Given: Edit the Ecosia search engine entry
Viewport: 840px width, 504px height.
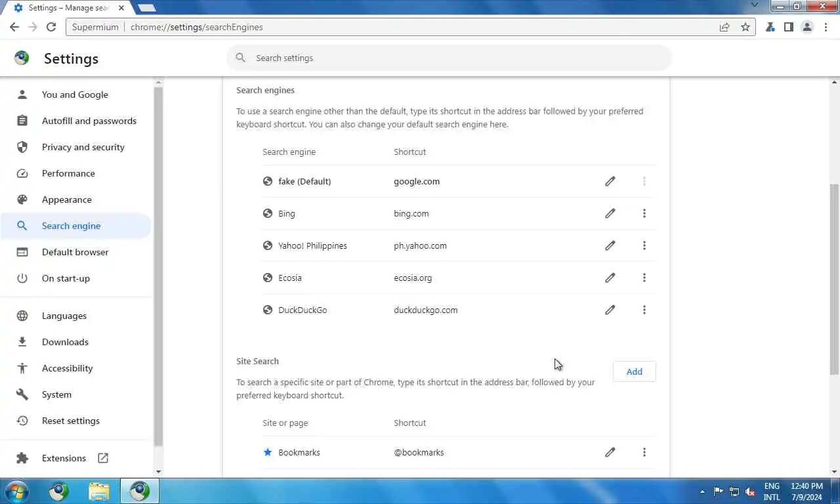Looking at the screenshot, I should [610, 278].
